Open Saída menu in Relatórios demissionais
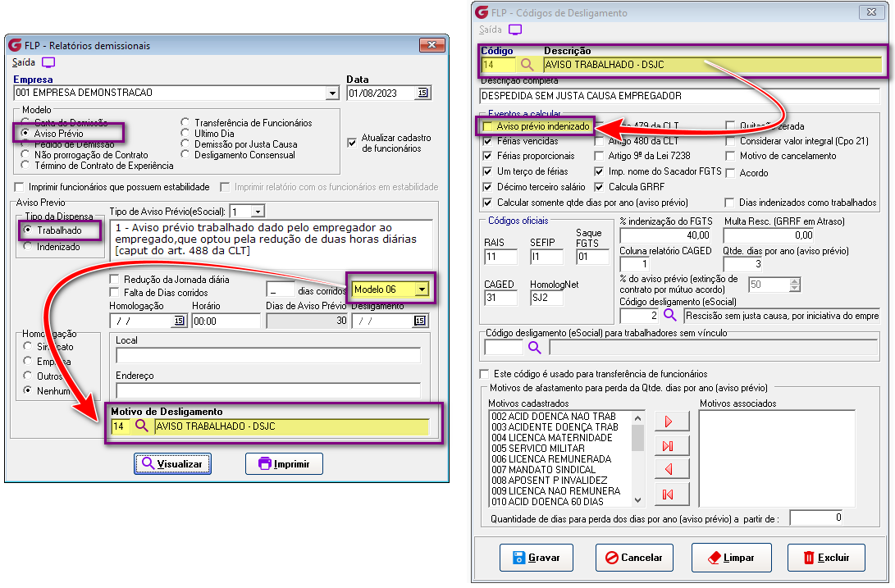Screen dimensions: 895x588 24,62
